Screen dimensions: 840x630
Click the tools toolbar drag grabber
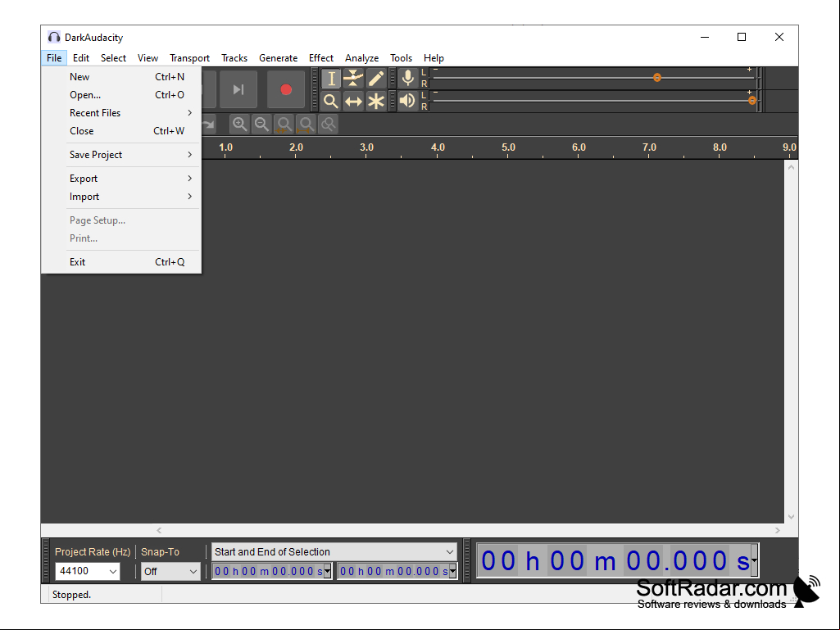(x=315, y=90)
